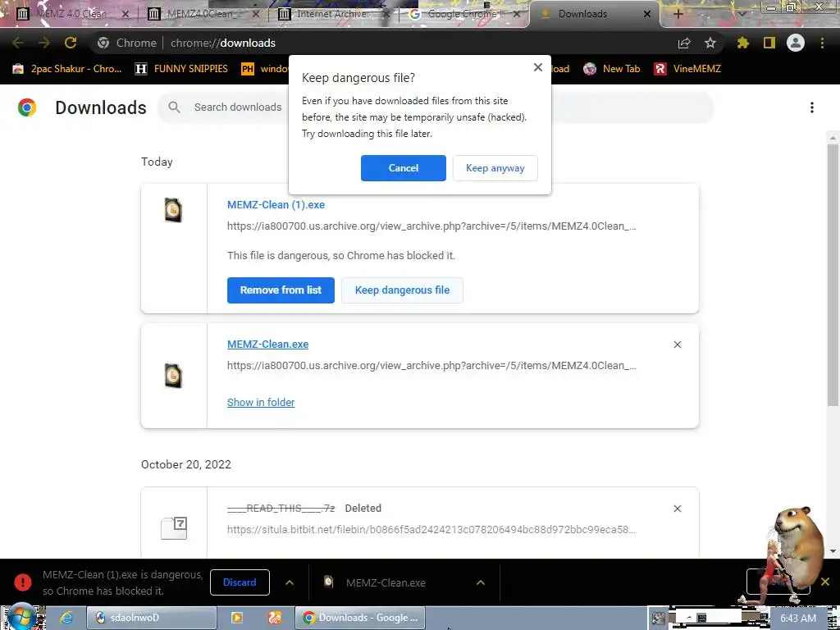Click the MEMZ-Clean (1).exe file icon
The image size is (840, 630).
pyautogui.click(x=173, y=210)
